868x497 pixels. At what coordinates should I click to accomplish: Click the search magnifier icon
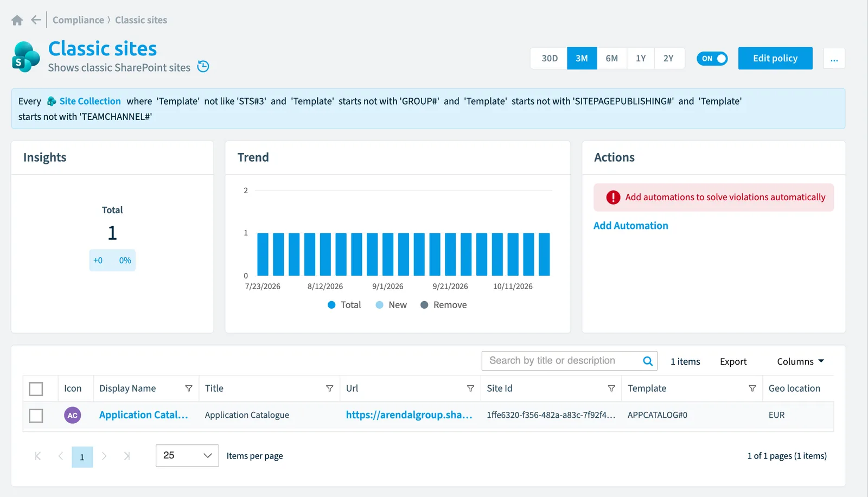[x=648, y=361]
